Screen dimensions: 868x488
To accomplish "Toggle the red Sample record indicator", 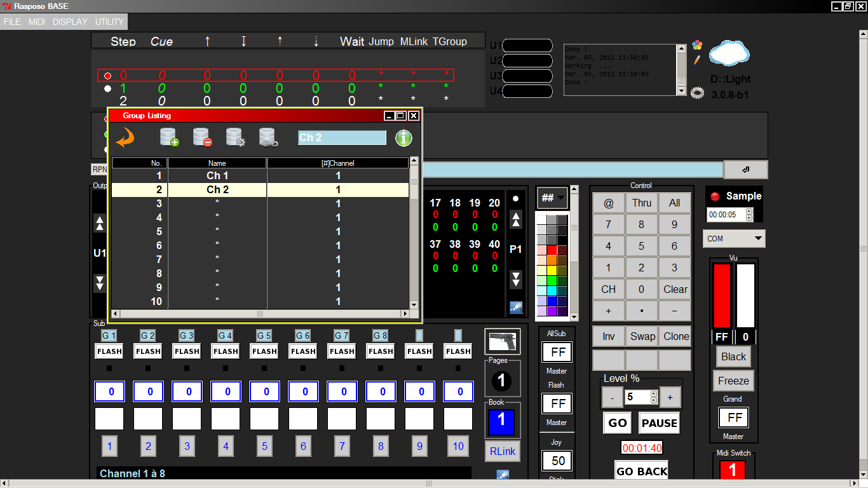I will point(715,196).
